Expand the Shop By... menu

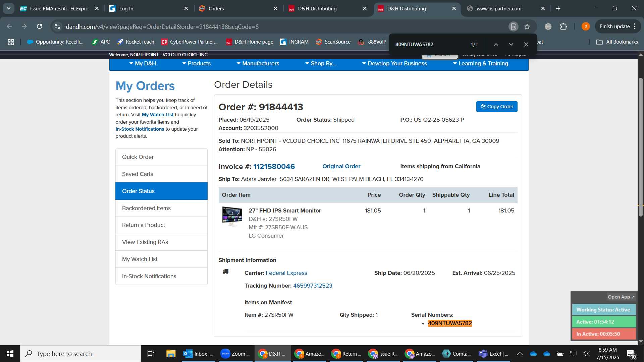[x=320, y=64]
